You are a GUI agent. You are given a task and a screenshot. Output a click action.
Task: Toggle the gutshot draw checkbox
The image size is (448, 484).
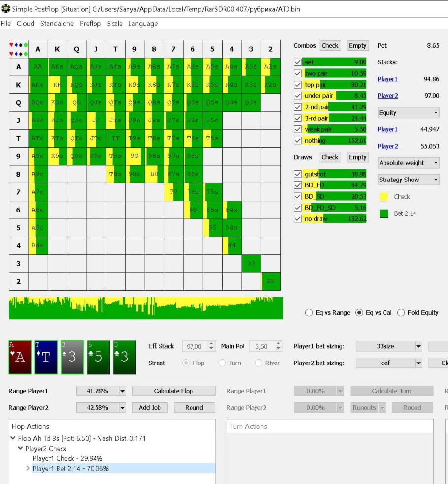(x=297, y=174)
